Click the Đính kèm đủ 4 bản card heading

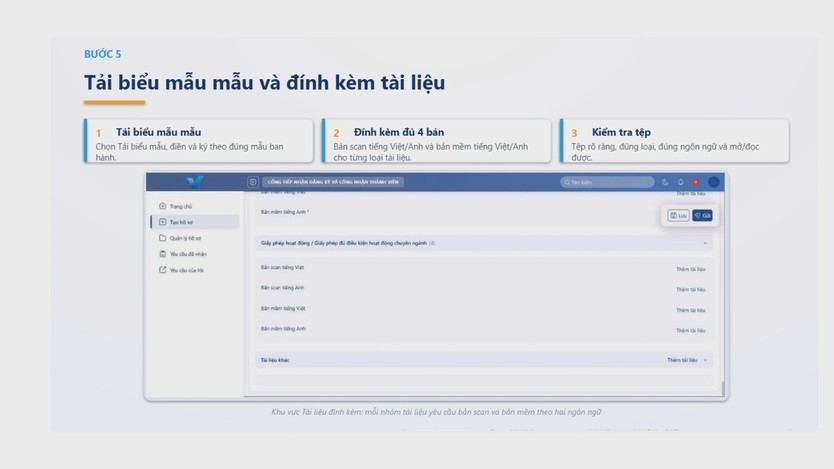click(x=399, y=132)
